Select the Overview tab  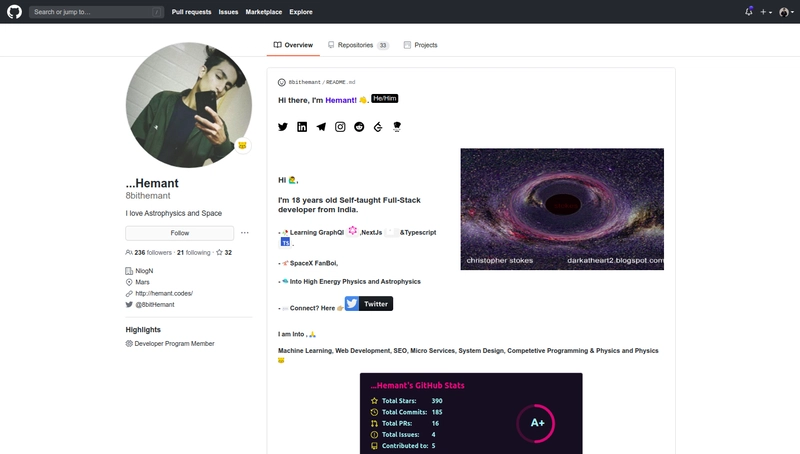293,45
